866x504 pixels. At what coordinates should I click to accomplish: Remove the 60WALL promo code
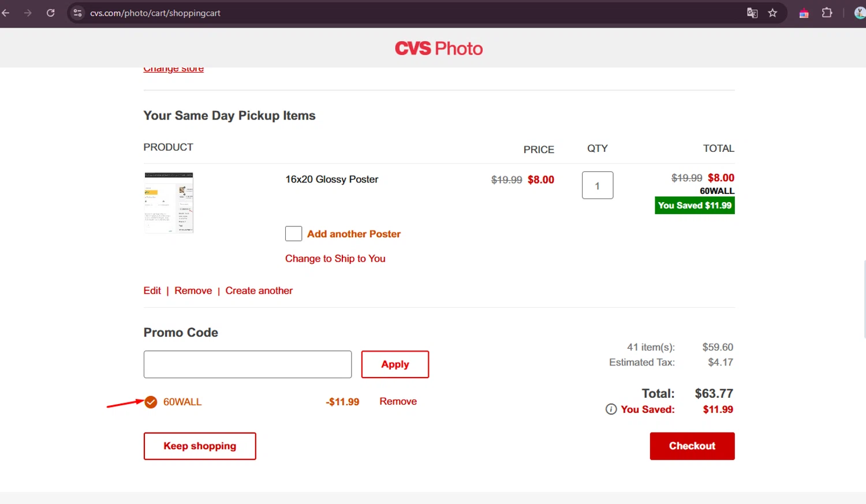[398, 401]
